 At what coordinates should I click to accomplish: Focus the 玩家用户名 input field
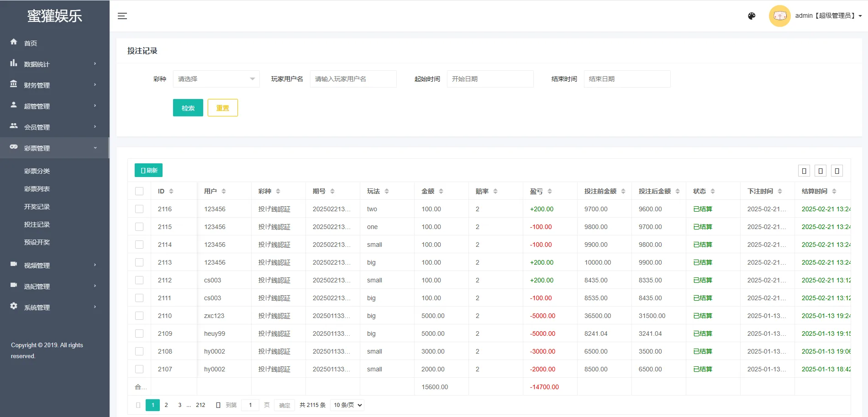[353, 79]
